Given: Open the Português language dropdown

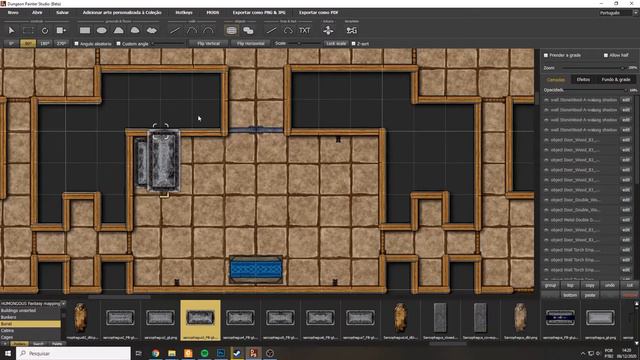Looking at the screenshot, I should click(x=618, y=13).
